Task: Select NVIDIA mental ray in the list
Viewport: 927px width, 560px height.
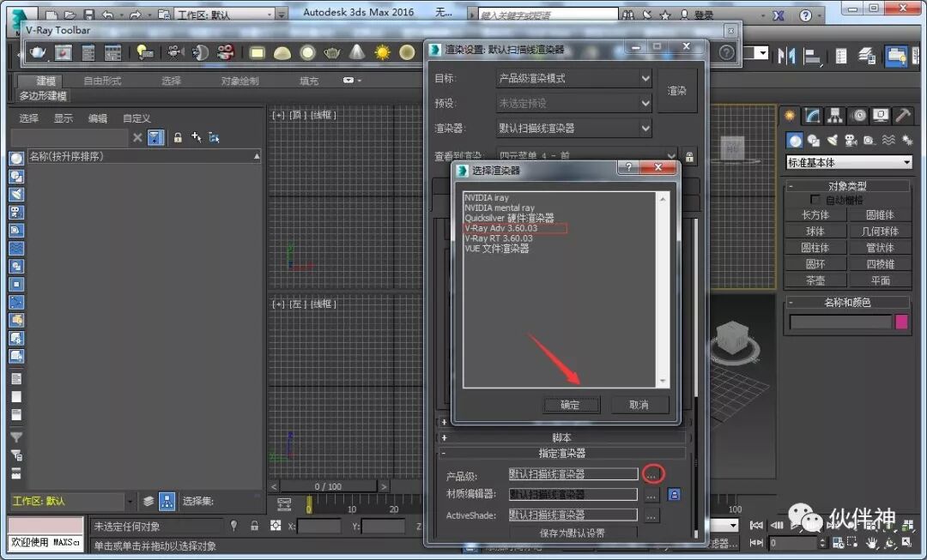Action: [500, 208]
